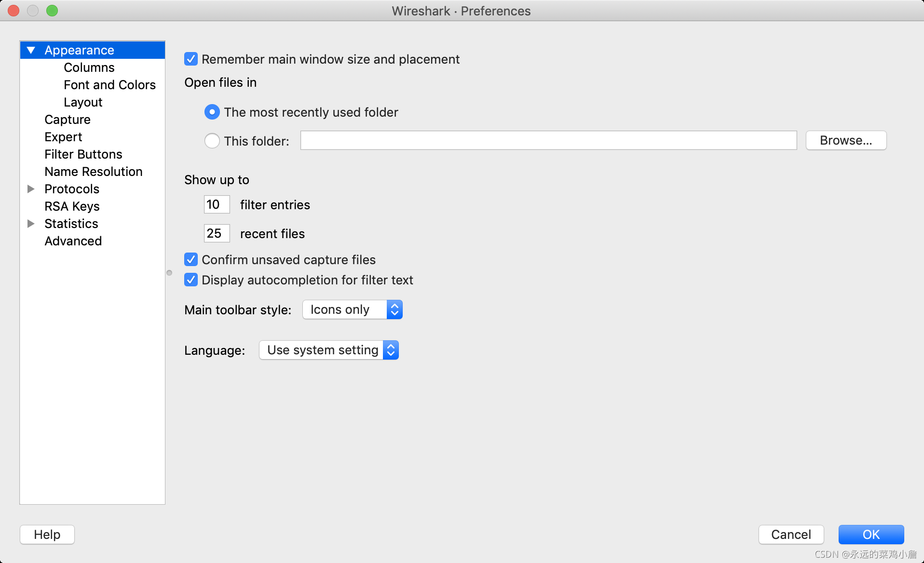Select The most recently used folder option

pos(212,112)
